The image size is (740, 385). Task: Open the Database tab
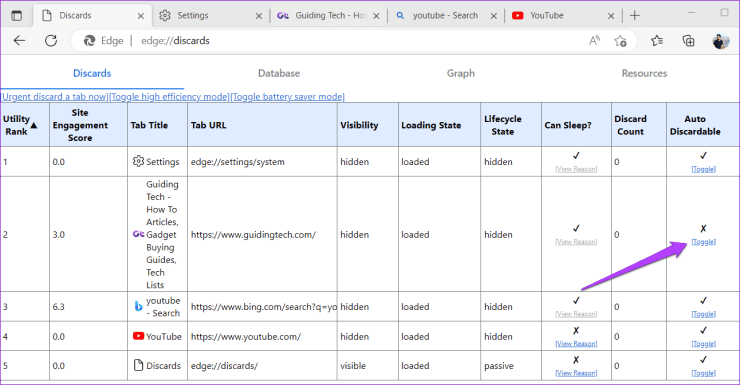click(x=279, y=73)
